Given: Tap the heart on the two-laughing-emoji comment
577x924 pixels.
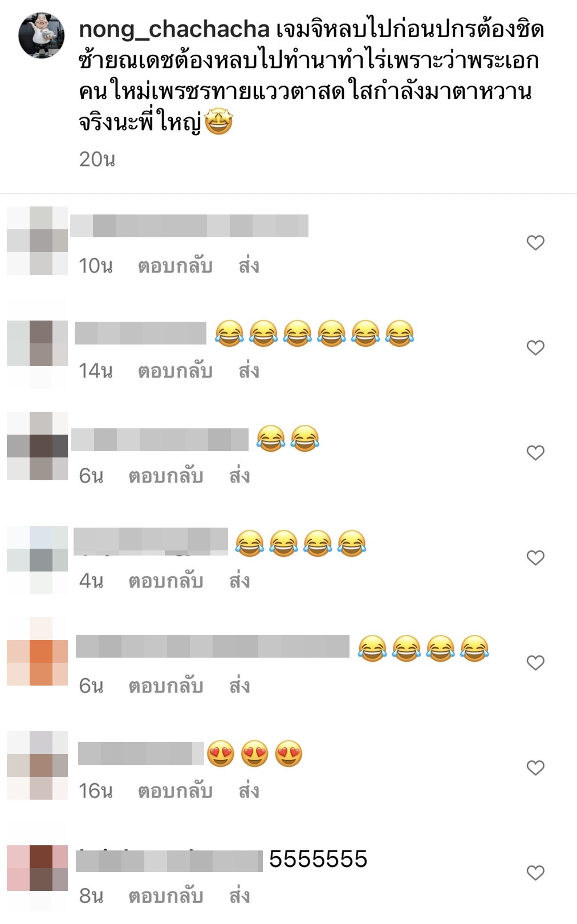Looking at the screenshot, I should pyautogui.click(x=535, y=453).
